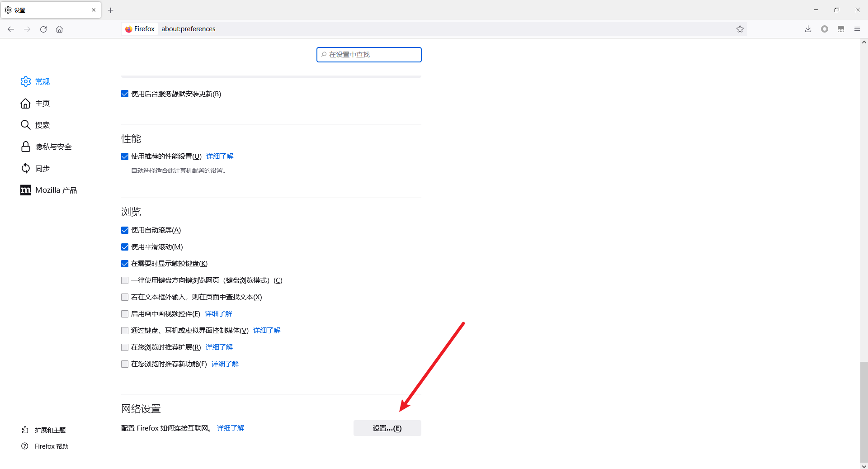868x469 pixels.
Task: Open the downloads panel
Action: (x=808, y=29)
